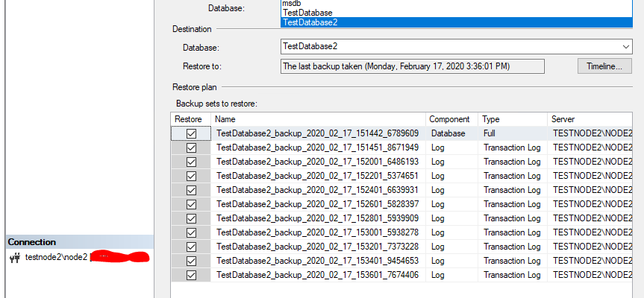644x298 pixels.
Task: Toggle restore checkbox for backup 153001_5938278
Action: click(191, 232)
